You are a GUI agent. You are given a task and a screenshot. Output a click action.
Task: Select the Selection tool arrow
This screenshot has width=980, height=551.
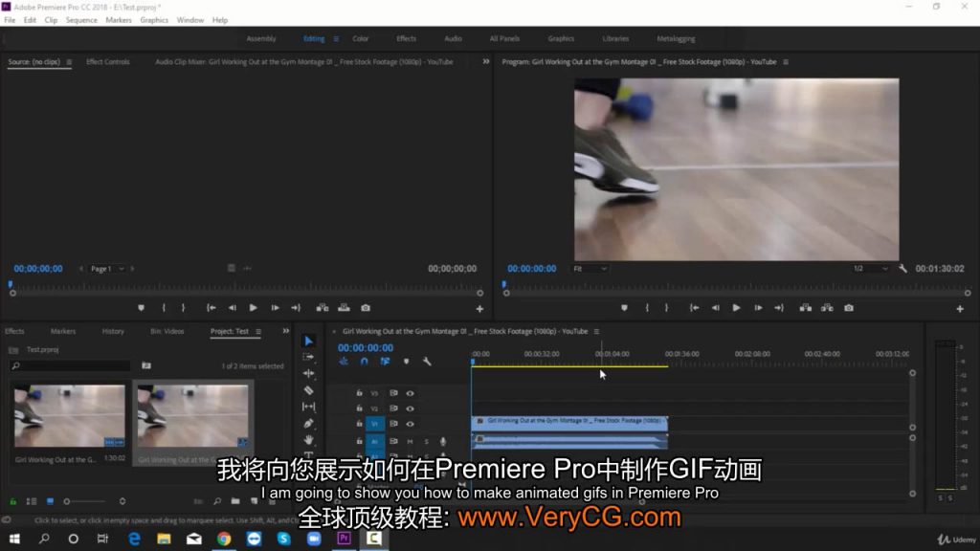(x=309, y=342)
